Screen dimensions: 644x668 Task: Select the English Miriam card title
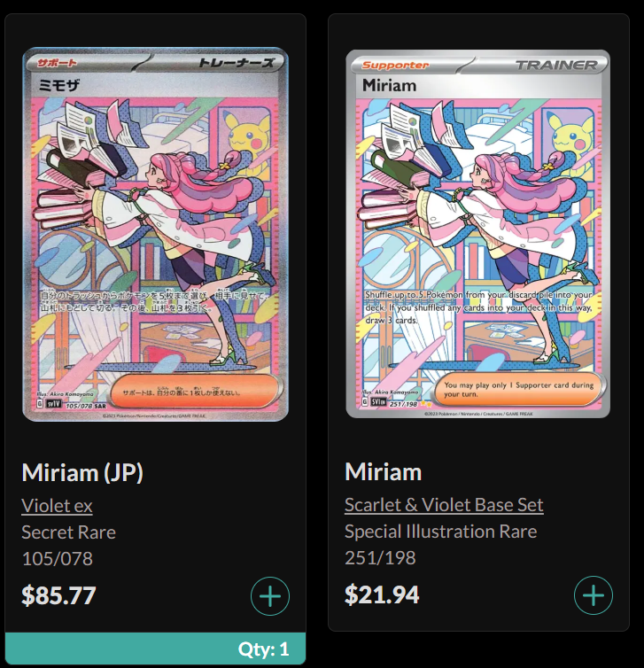click(384, 472)
